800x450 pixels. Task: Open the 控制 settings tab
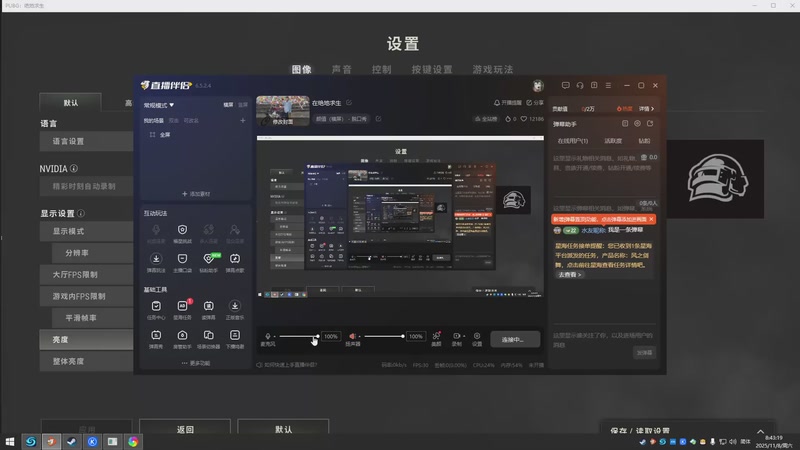point(381,69)
